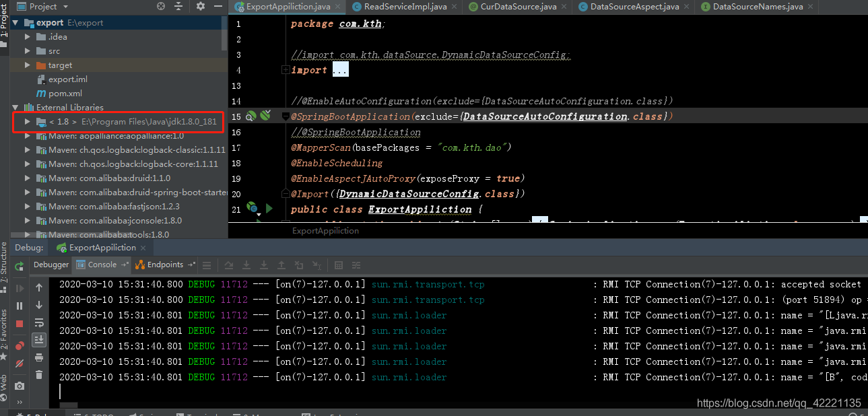Expand the < 1.8 > JDK library node
Image resolution: width=868 pixels, height=416 pixels.
28,121
